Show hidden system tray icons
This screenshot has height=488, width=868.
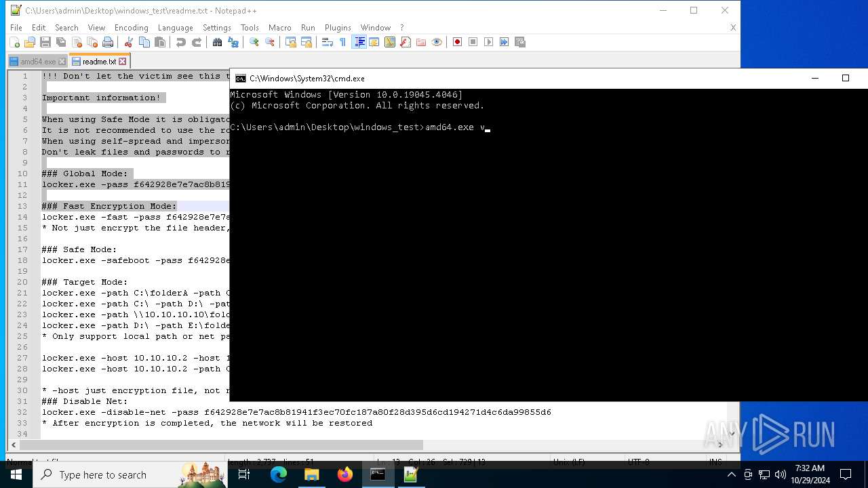coord(731,474)
